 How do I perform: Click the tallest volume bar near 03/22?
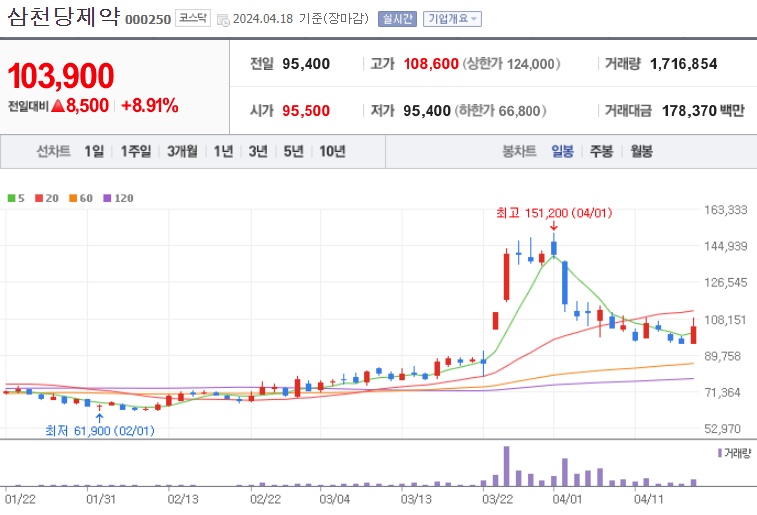click(x=506, y=466)
